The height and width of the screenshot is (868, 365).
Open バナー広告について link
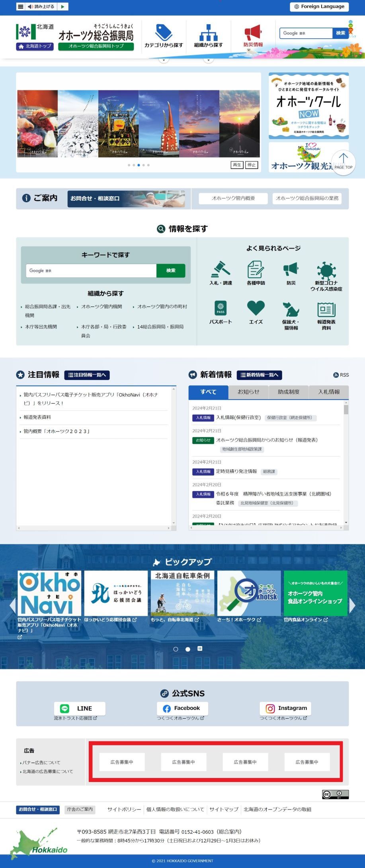41,762
